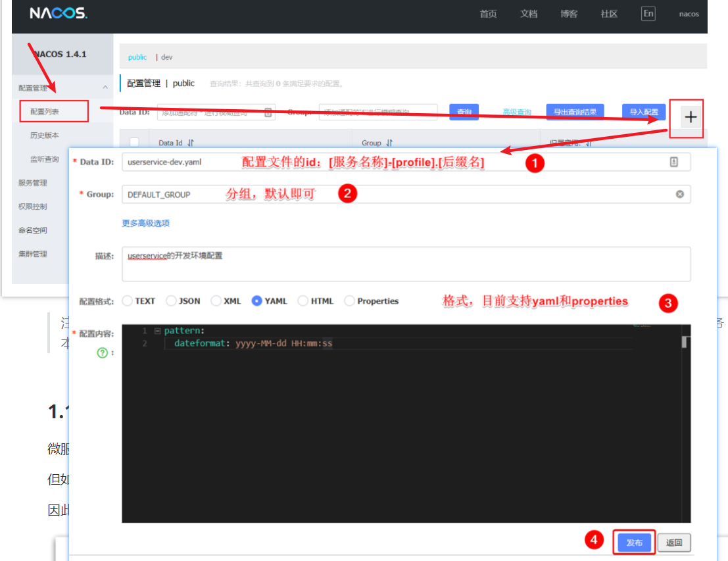Click the 发布 publish button
728x561 pixels.
click(634, 543)
